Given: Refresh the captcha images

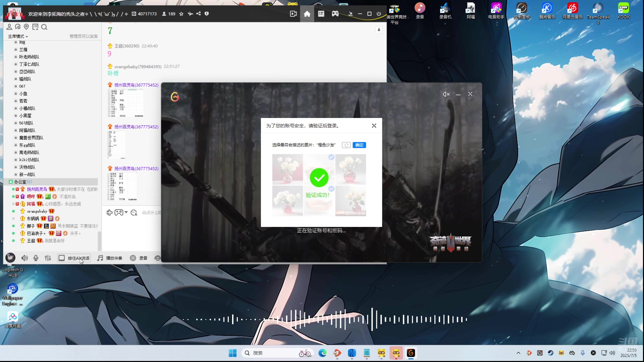Looking at the screenshot, I should [x=346, y=145].
